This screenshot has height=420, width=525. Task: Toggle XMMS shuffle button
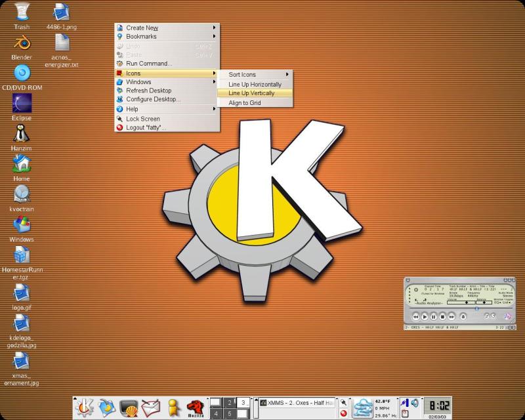tap(487, 316)
